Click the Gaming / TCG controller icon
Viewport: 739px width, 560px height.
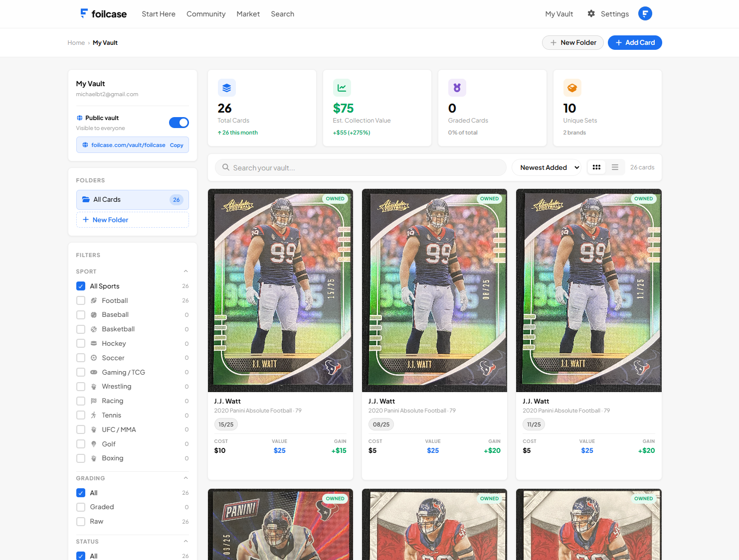point(94,372)
